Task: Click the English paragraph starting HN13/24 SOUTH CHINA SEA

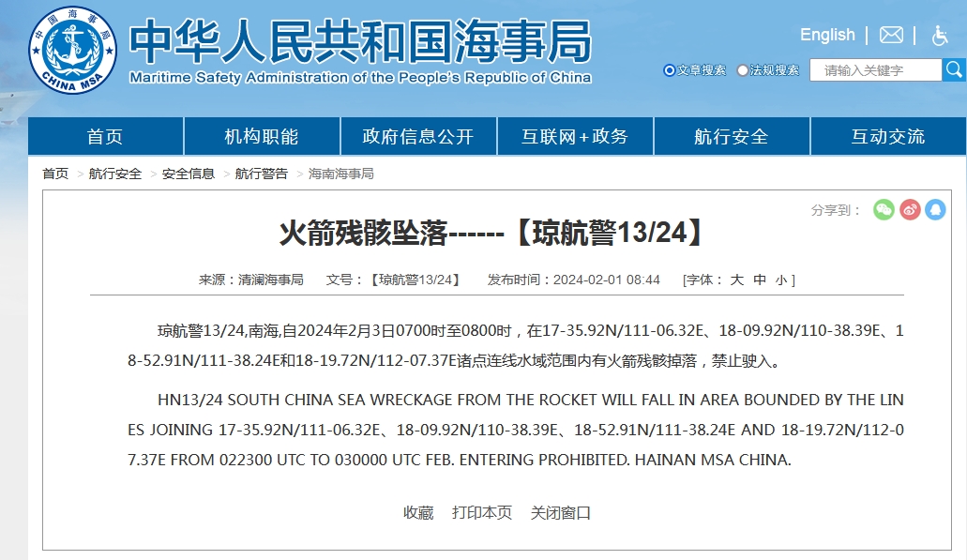Action: pyautogui.click(x=516, y=430)
